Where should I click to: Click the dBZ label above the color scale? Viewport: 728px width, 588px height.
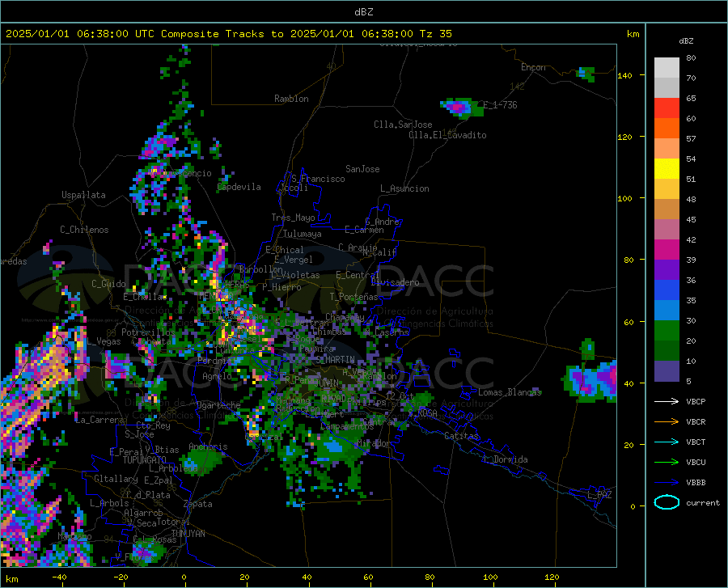tap(686, 40)
